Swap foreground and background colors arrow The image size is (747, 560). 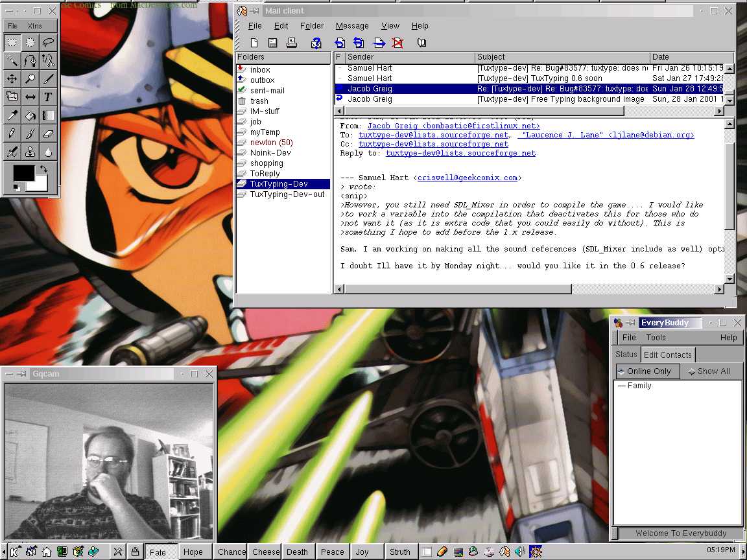point(43,169)
